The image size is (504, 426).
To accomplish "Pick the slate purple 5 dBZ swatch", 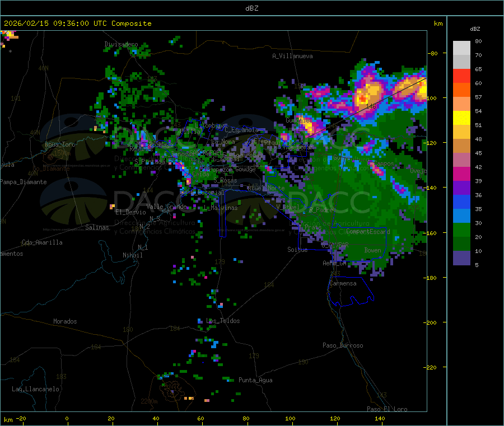I will pyautogui.click(x=461, y=258).
